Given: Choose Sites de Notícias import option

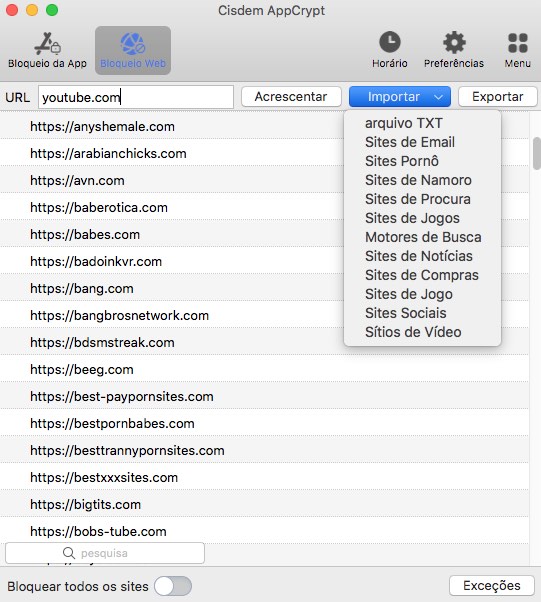Looking at the screenshot, I should (419, 256).
